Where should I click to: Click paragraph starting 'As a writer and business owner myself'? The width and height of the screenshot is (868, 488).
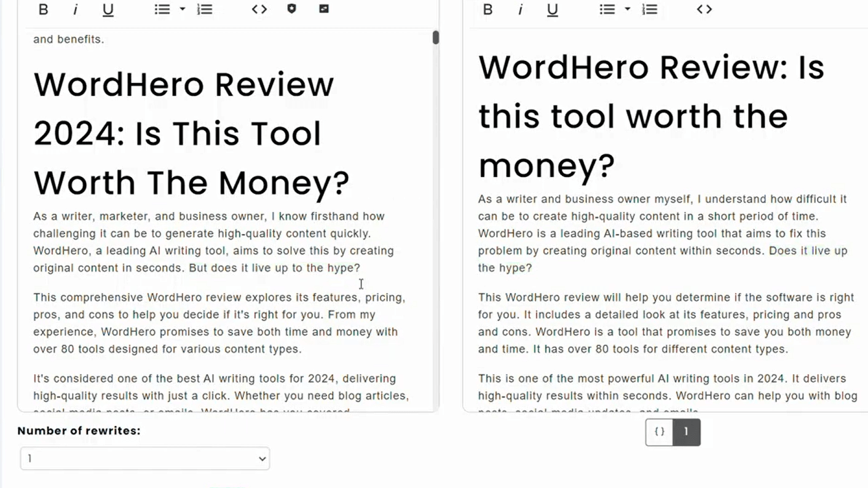[663, 234]
